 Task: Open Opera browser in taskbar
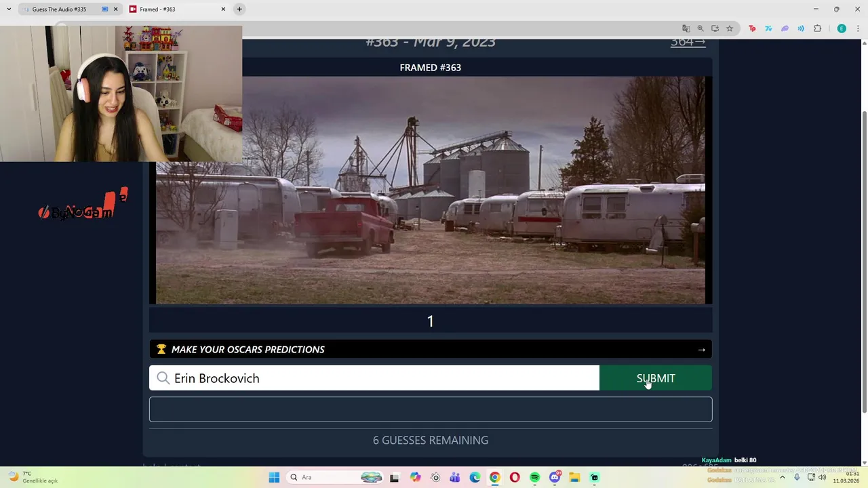(515, 477)
